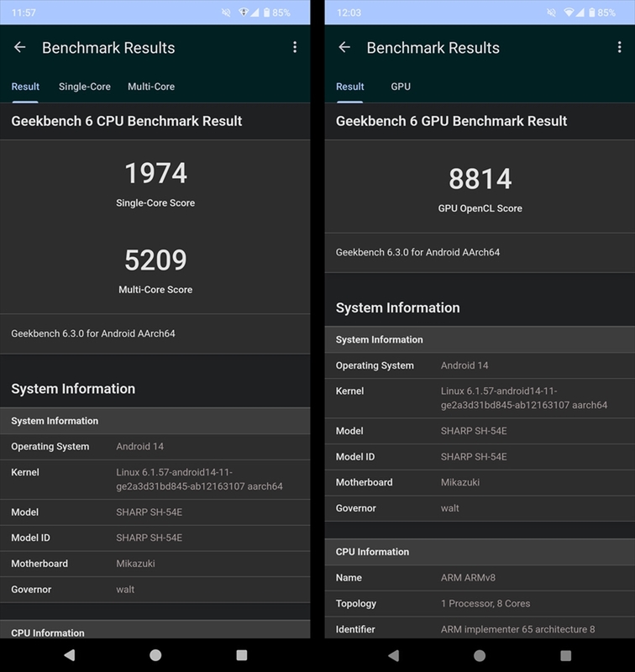The image size is (635, 672).
Task: Tap Geekbench 6.3.0 version text on CPU screen
Action: (93, 333)
